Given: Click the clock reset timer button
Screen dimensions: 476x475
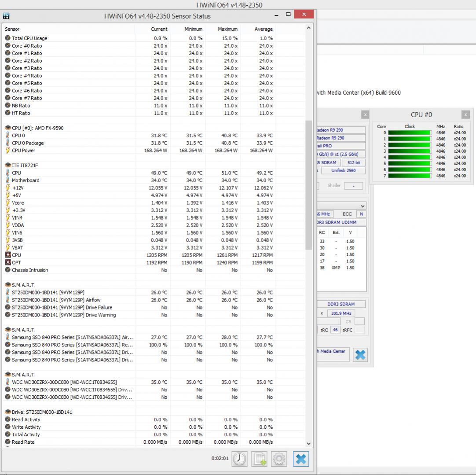Looking at the screenshot, I should pos(240,459).
